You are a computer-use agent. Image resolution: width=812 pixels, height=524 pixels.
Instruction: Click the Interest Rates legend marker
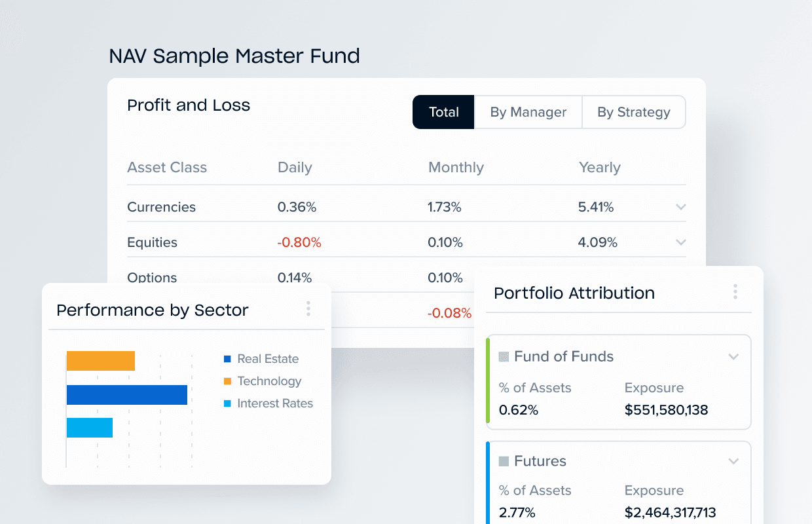226,403
